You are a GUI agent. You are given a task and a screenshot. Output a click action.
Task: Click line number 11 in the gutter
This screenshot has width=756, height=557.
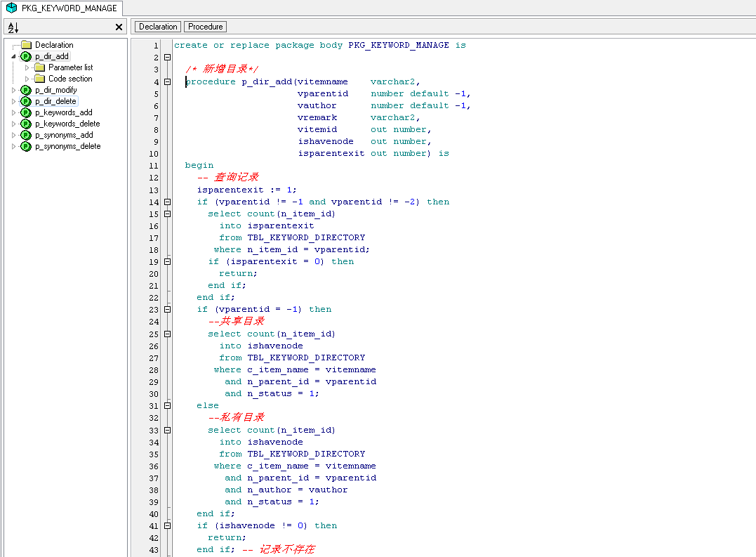coord(153,166)
